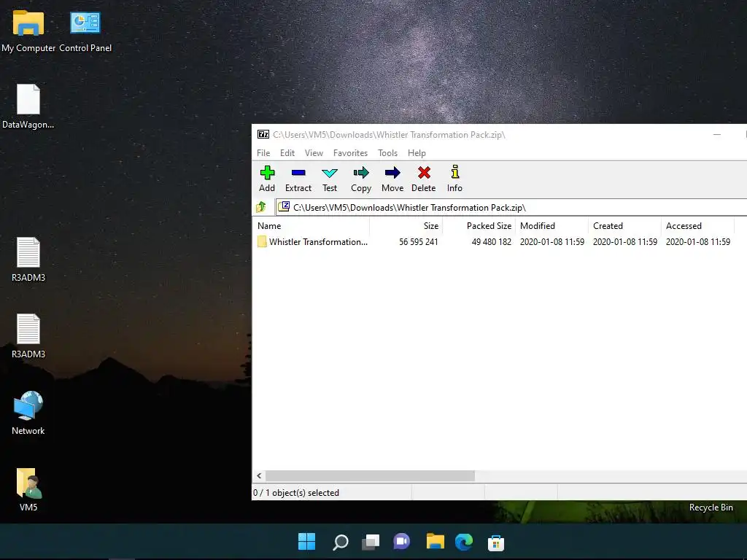Click the Recycle Bin desktop label
Screen dimensions: 747x560
711,507
